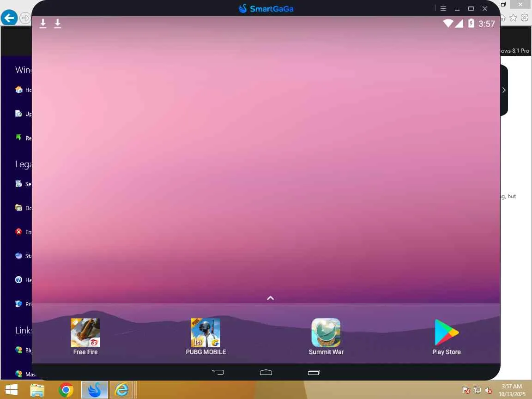Expand the app drawer up arrow
The width and height of the screenshot is (532, 399).
click(x=271, y=298)
